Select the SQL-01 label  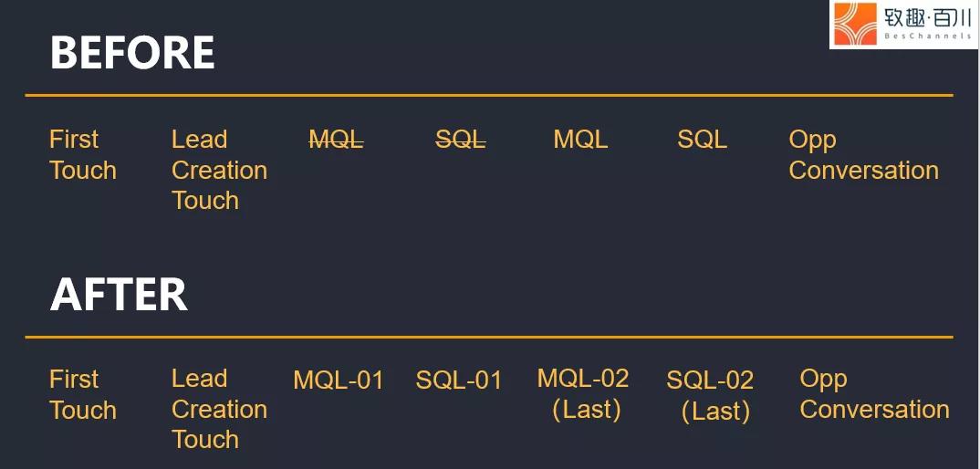point(459,380)
